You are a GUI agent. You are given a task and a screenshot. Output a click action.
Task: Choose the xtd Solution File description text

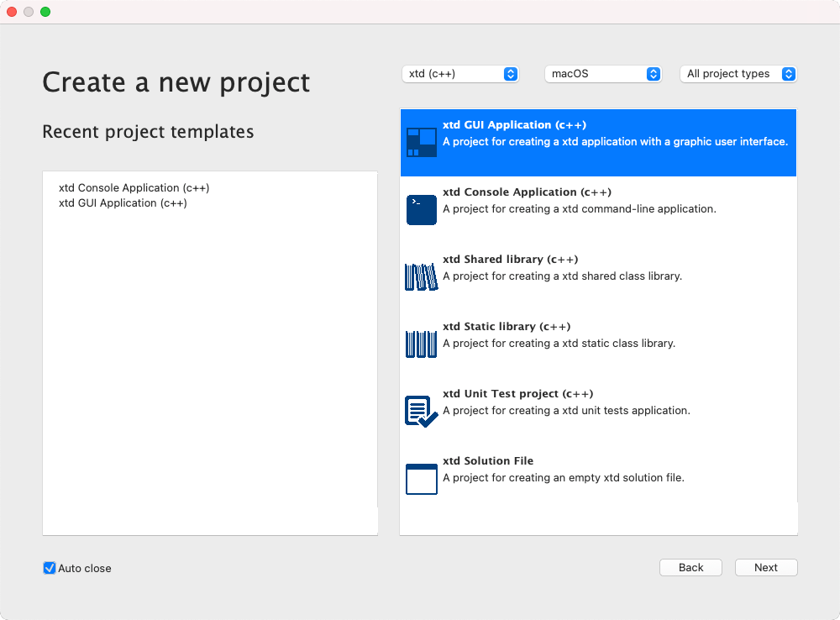563,478
